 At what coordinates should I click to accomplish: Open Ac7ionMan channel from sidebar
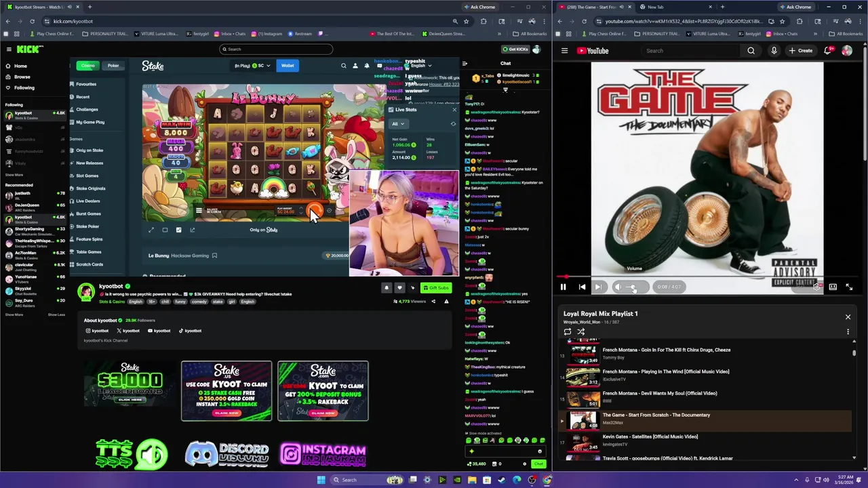pyautogui.click(x=34, y=254)
